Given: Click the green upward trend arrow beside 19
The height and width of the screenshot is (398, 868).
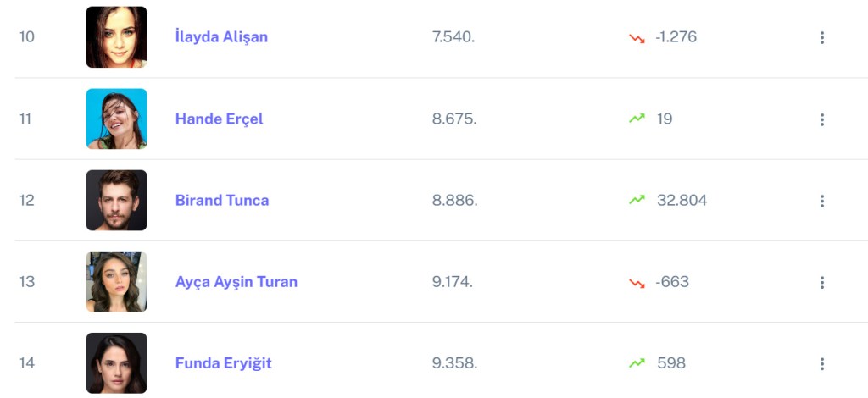Looking at the screenshot, I should 637,119.
